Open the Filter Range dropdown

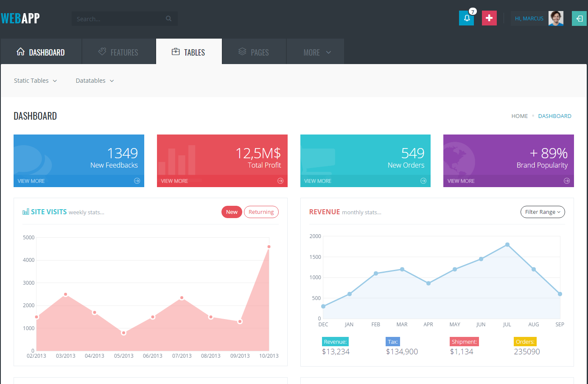[x=542, y=212]
